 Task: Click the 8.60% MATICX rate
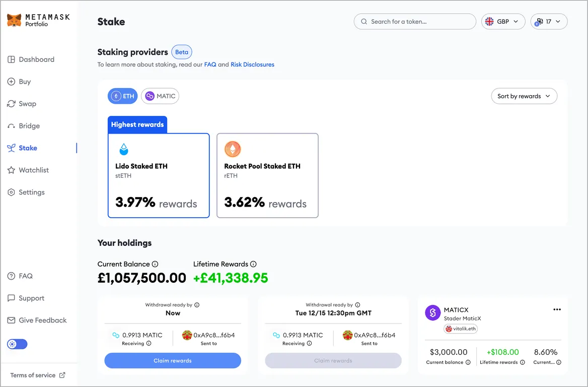pos(546,352)
